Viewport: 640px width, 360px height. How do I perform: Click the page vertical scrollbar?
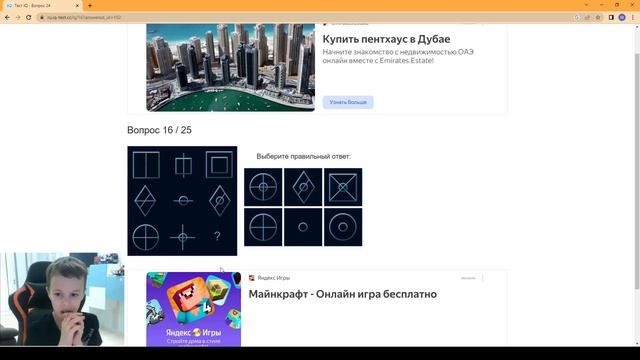click(x=637, y=171)
